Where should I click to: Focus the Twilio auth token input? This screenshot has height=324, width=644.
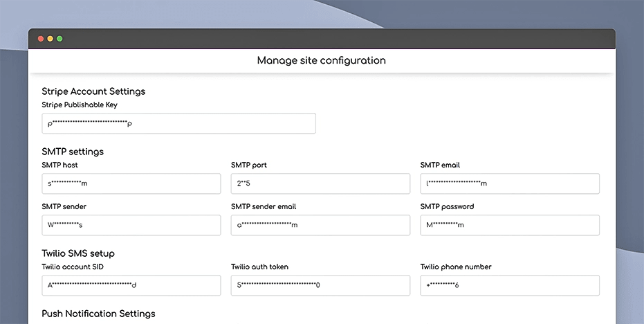click(320, 285)
